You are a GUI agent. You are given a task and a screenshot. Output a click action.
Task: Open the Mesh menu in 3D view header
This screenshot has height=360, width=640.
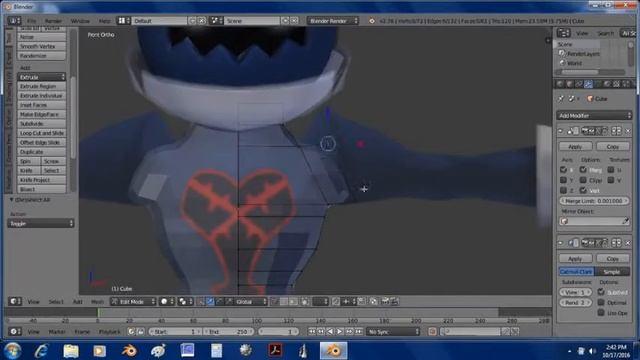[97, 302]
